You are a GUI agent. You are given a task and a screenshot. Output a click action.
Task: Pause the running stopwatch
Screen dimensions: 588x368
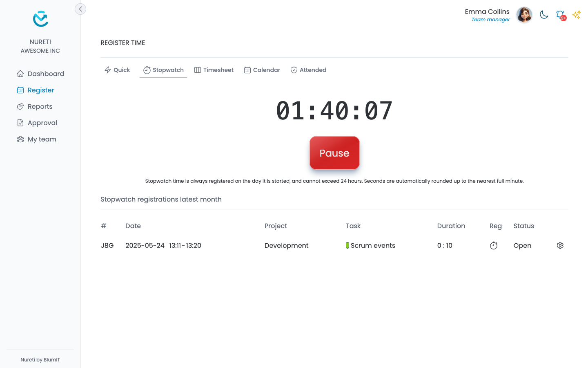334,153
